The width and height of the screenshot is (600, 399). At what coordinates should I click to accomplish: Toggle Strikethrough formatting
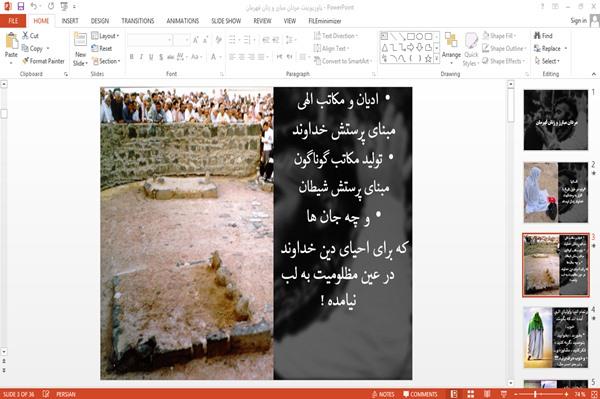coord(170,57)
